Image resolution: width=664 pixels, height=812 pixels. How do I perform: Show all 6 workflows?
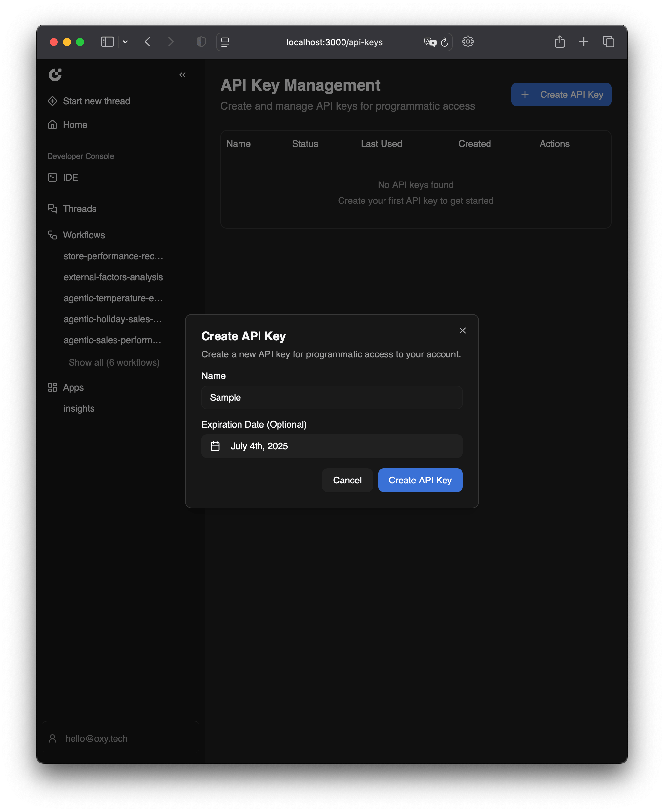pos(114,362)
